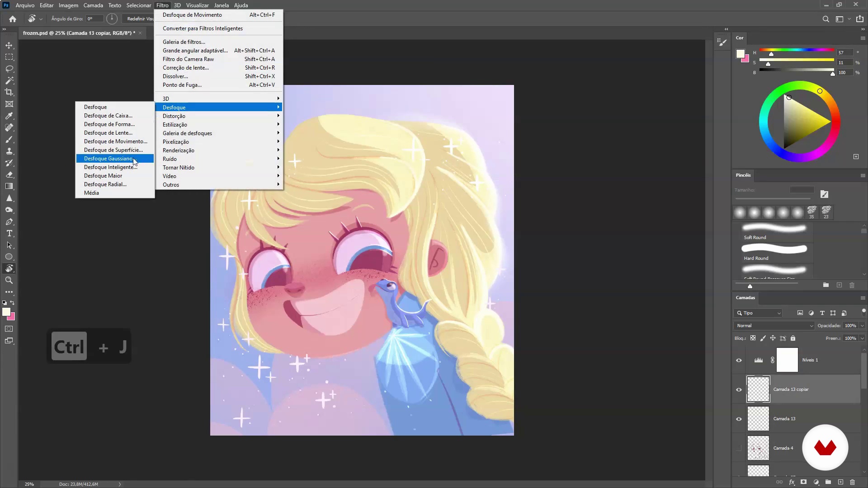This screenshot has height=488, width=868.
Task: Hide the Camada 13 copiar layer
Action: (x=739, y=389)
